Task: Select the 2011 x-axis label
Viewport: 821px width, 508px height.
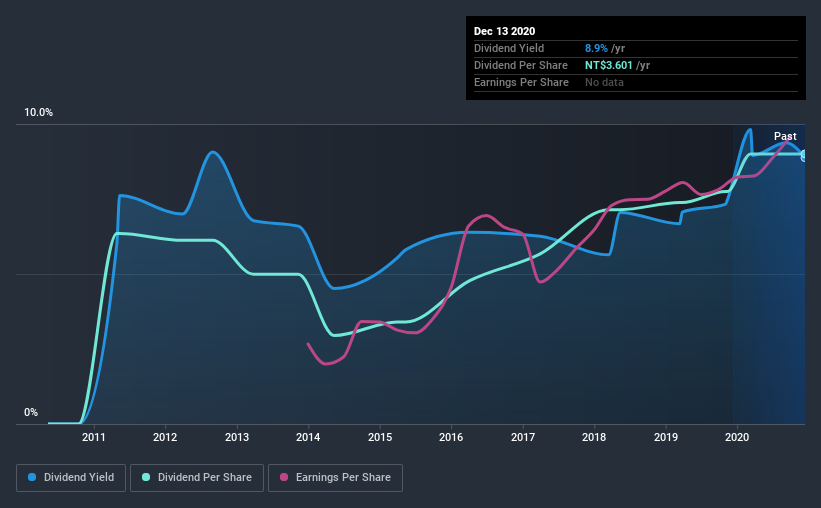Action: point(94,437)
